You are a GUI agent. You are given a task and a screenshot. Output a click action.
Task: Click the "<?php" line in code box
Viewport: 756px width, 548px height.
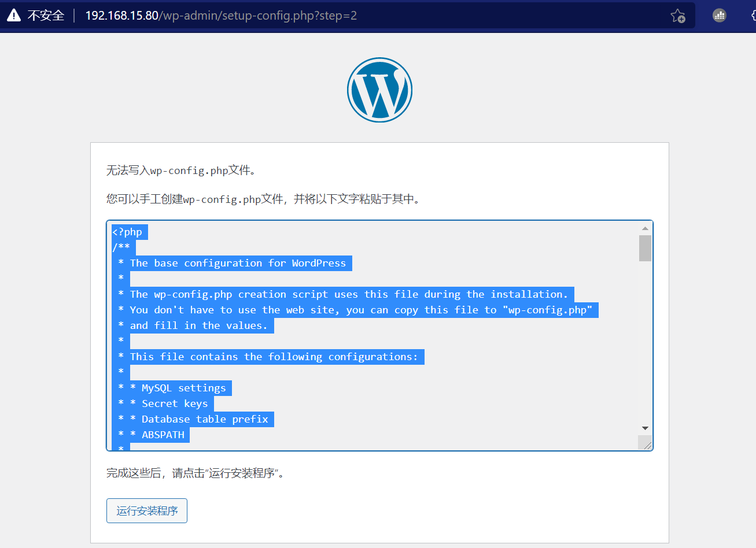[x=127, y=232]
